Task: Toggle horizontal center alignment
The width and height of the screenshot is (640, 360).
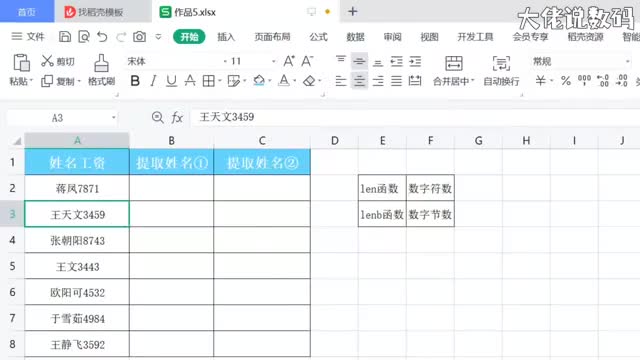Action: point(359,81)
